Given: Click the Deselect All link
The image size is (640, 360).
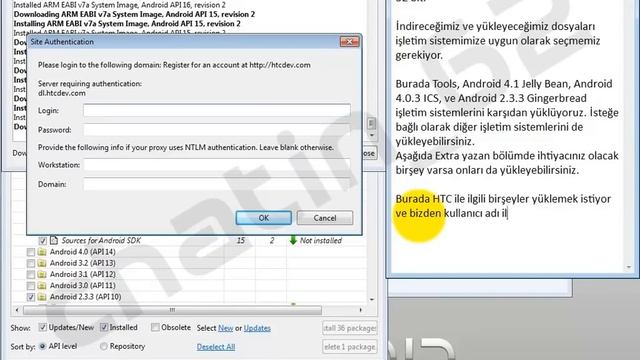Looking at the screenshot, I should (x=216, y=347).
